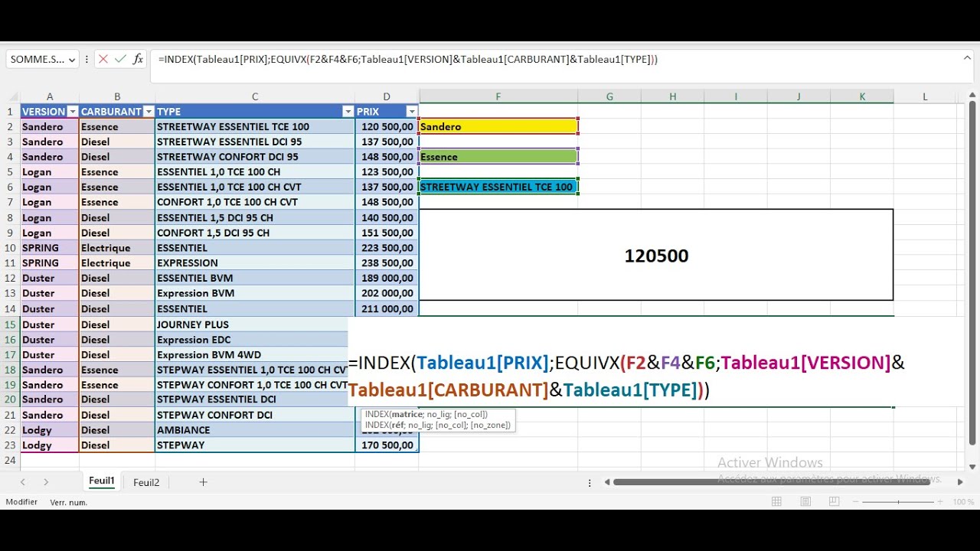Switch to Normal view in status bar
Screen dimensions: 980x551
pos(776,502)
